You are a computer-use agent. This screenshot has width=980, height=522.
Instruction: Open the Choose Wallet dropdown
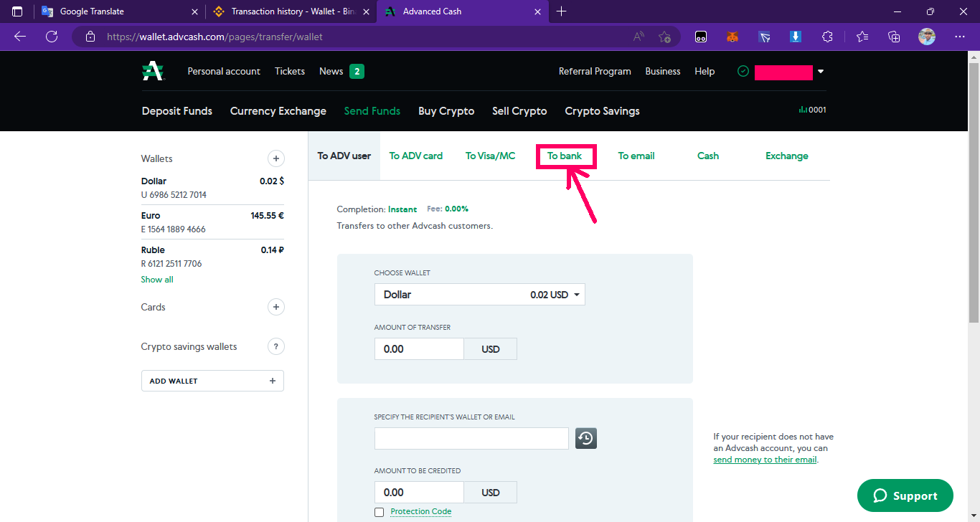480,295
